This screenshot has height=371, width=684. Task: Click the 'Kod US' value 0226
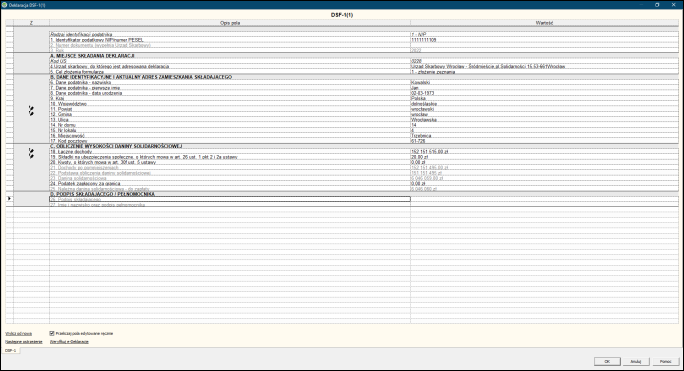416,61
